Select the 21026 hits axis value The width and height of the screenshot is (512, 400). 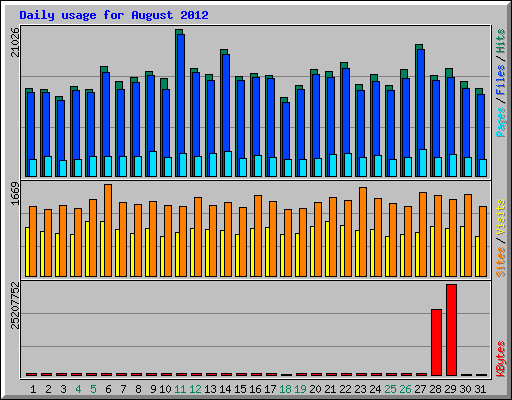(15, 42)
